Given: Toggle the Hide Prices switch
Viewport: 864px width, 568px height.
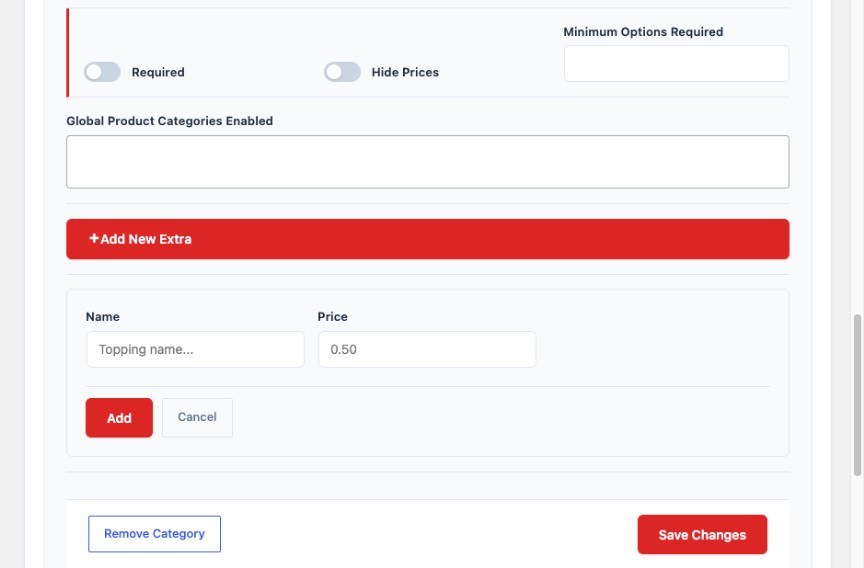Looking at the screenshot, I should pyautogui.click(x=342, y=72).
